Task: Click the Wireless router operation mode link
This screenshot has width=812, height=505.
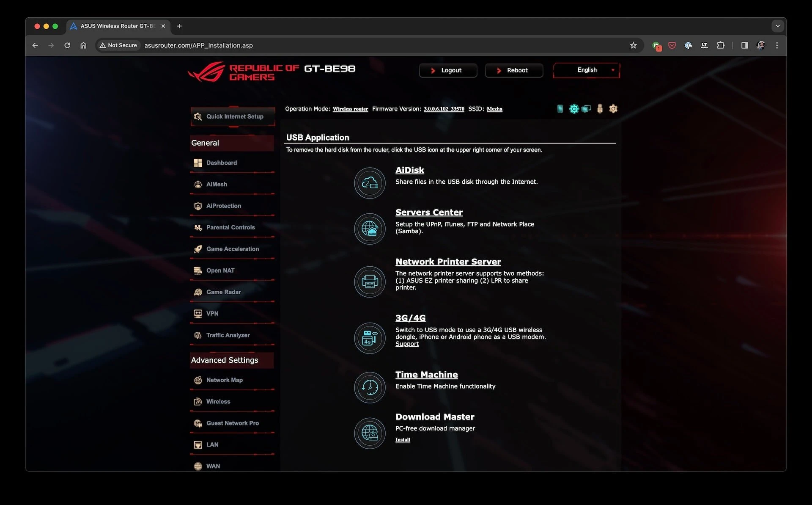Action: (350, 109)
